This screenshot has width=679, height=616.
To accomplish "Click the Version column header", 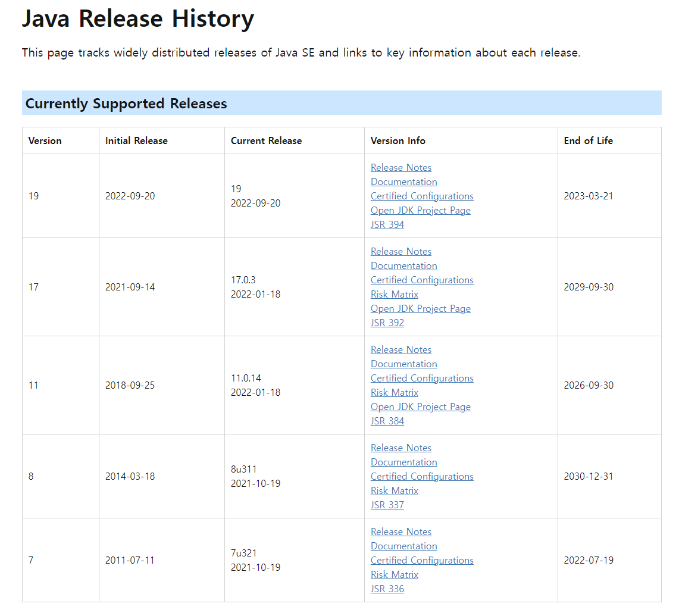I will (x=45, y=141).
